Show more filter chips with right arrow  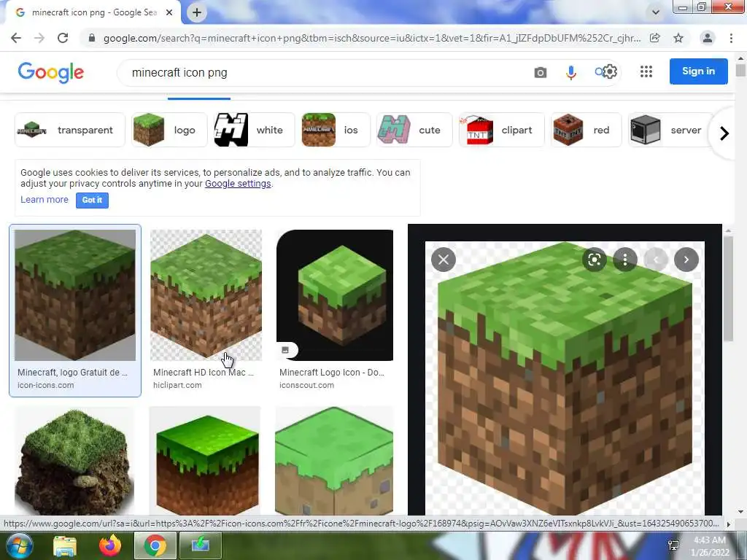click(724, 133)
